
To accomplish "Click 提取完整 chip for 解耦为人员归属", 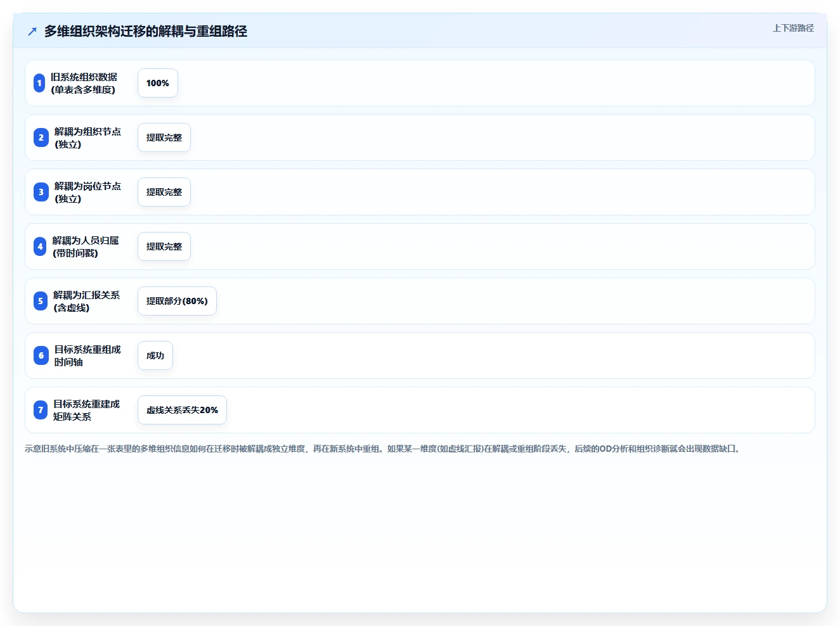I will coord(164,246).
